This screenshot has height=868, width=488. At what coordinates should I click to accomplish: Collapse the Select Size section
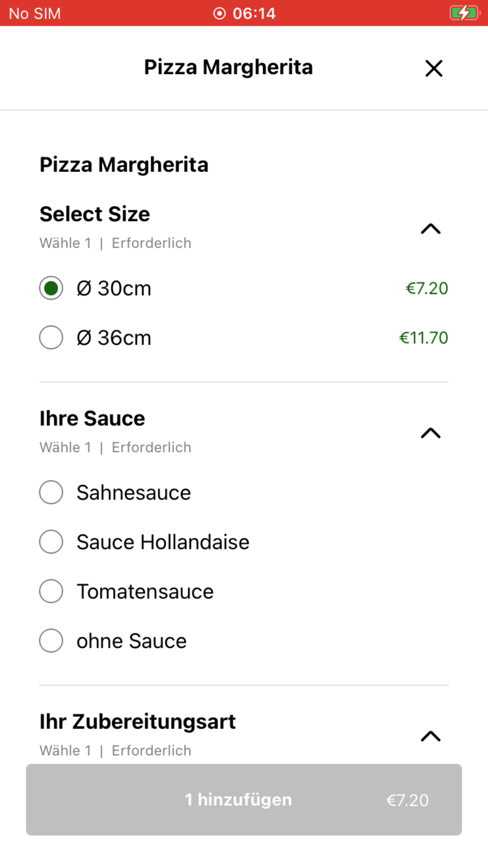(431, 229)
